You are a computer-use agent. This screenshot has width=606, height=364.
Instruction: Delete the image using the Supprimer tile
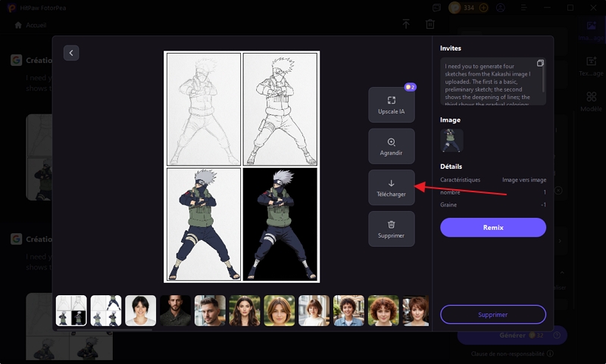391,229
